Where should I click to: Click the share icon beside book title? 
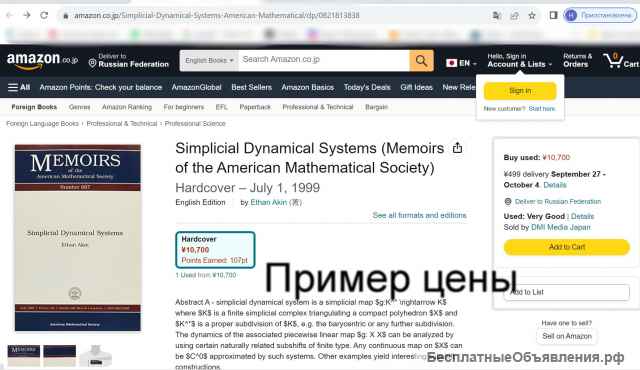pos(457,148)
